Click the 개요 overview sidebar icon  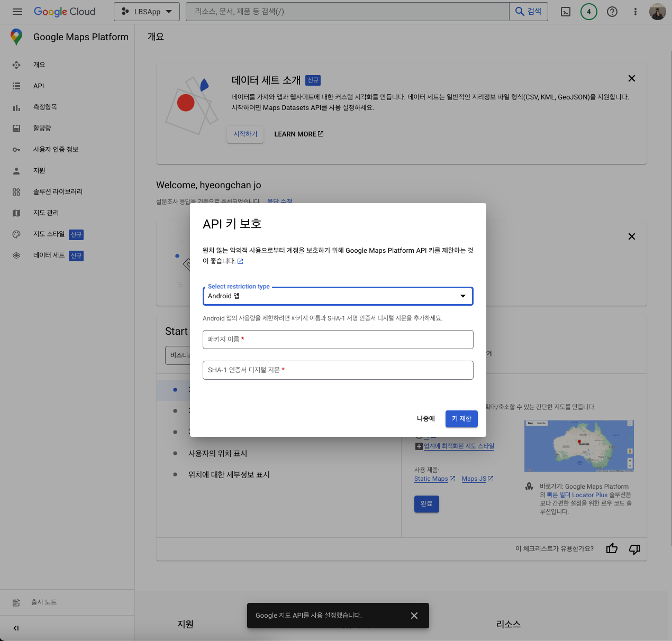(16, 65)
